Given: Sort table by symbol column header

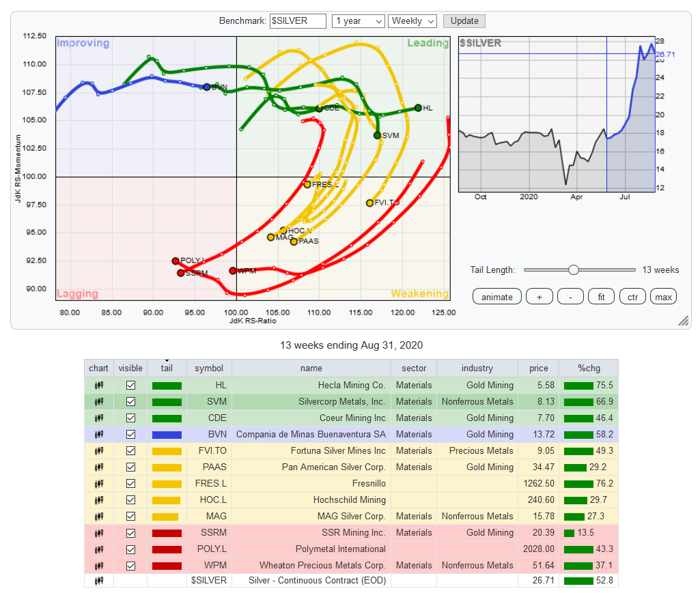Looking at the screenshot, I should click(x=209, y=368).
